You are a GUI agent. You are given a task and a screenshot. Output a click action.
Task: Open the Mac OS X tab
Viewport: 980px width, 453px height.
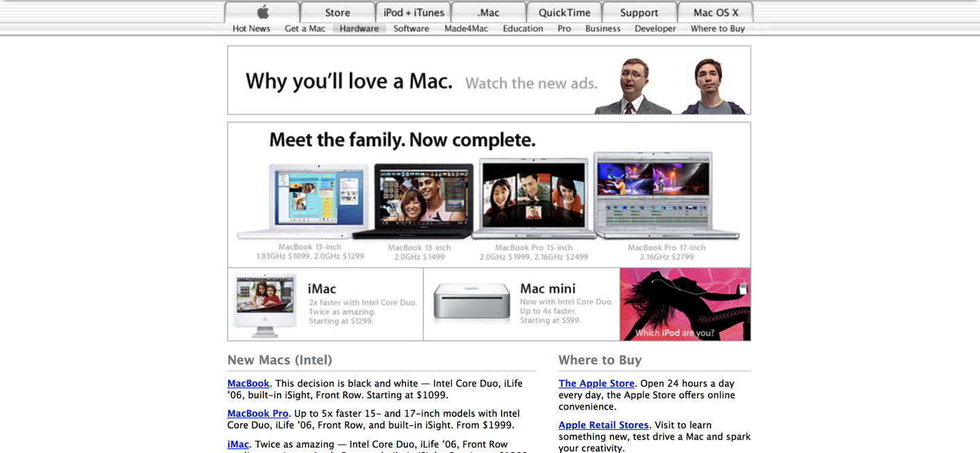[x=715, y=12]
